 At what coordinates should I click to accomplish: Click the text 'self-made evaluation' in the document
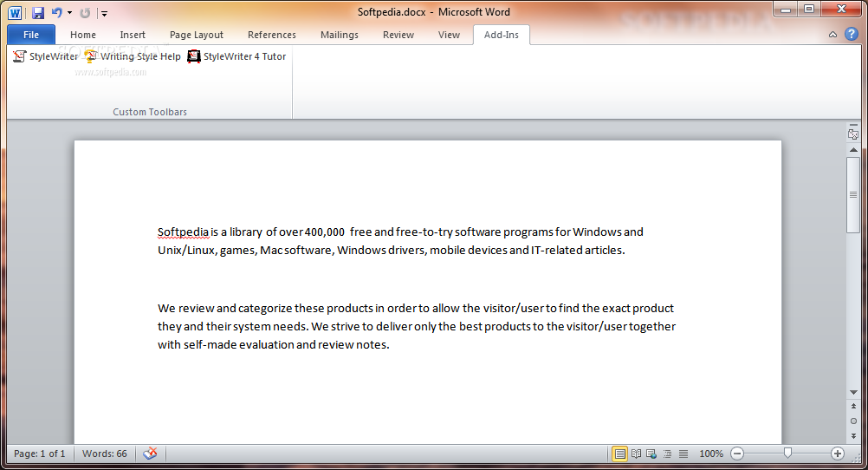pyautogui.click(x=238, y=345)
